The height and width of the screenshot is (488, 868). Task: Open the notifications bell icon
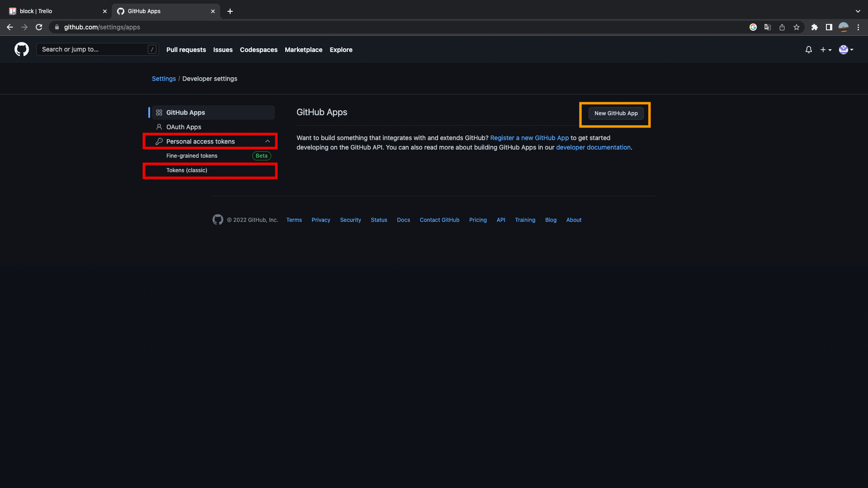[x=808, y=50]
